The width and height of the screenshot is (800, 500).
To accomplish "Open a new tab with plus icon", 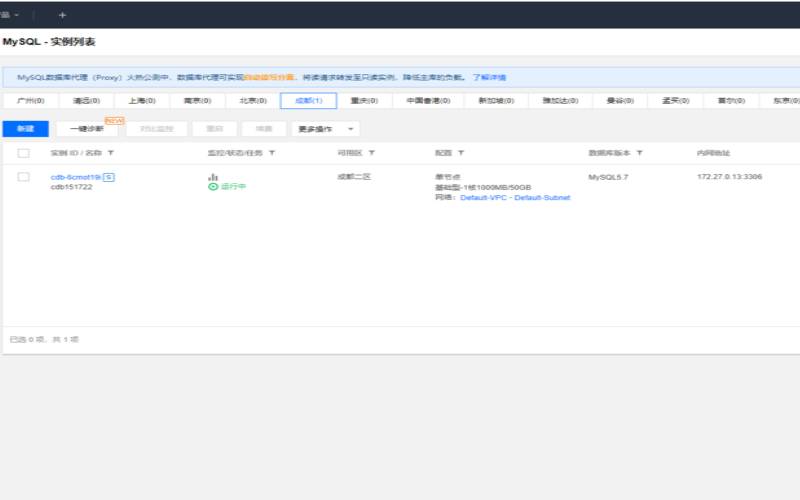I will pos(62,15).
